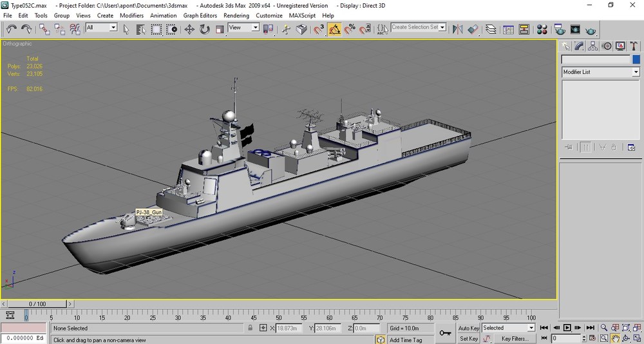Toggle 3D Snaps magnet icon

319,29
